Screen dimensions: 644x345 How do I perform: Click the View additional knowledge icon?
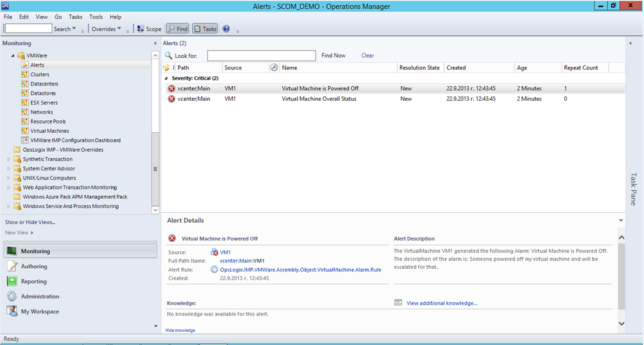pyautogui.click(x=397, y=303)
